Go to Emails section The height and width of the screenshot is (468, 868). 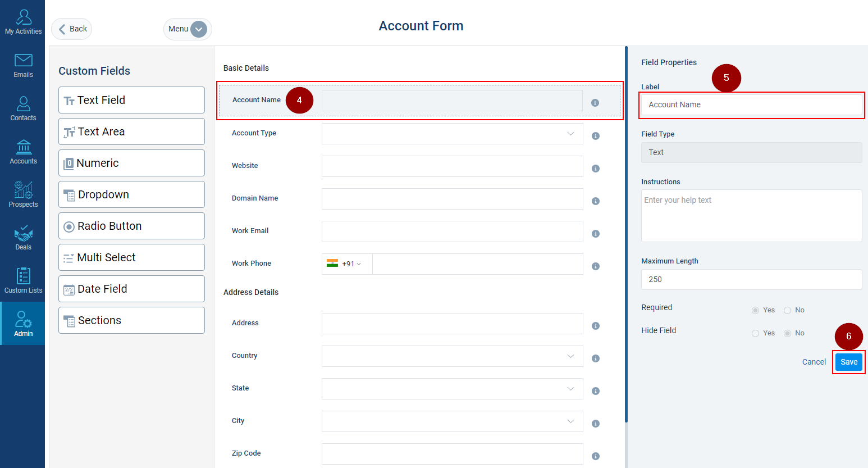pos(23,66)
